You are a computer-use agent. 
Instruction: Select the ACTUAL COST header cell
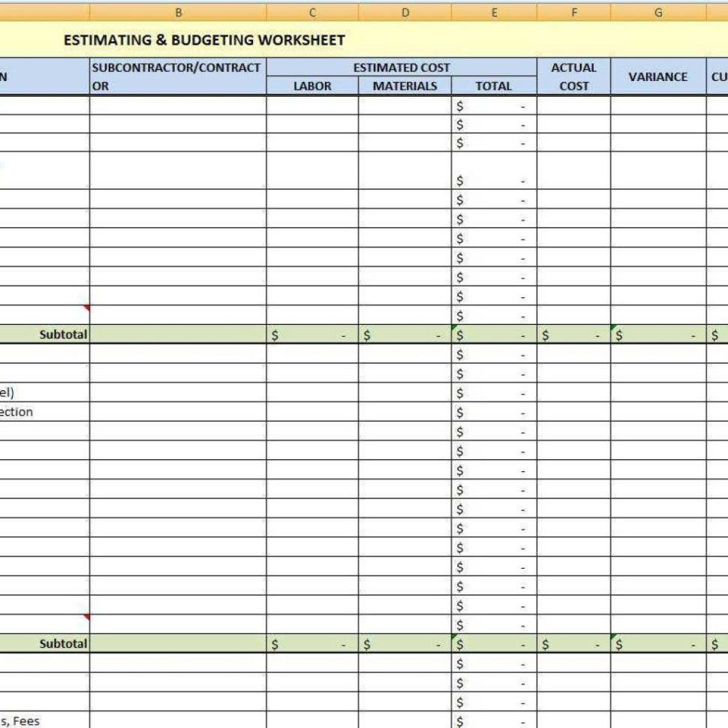tap(573, 76)
